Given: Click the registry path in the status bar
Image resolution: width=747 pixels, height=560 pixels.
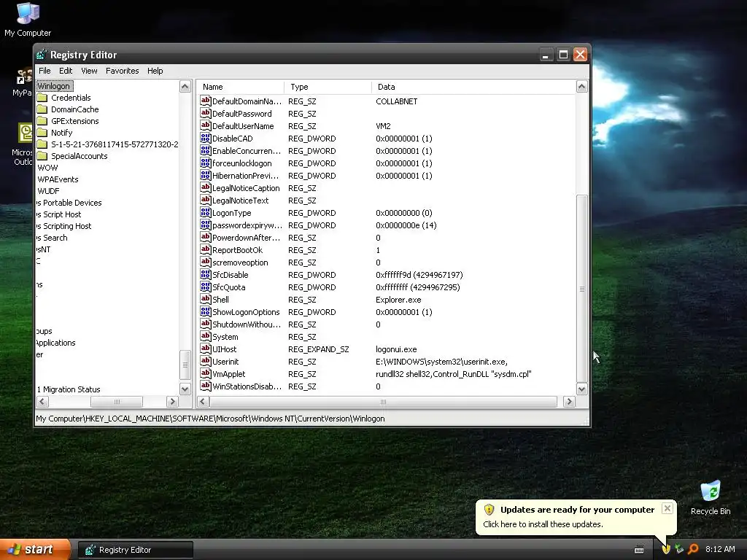Looking at the screenshot, I should [x=210, y=419].
